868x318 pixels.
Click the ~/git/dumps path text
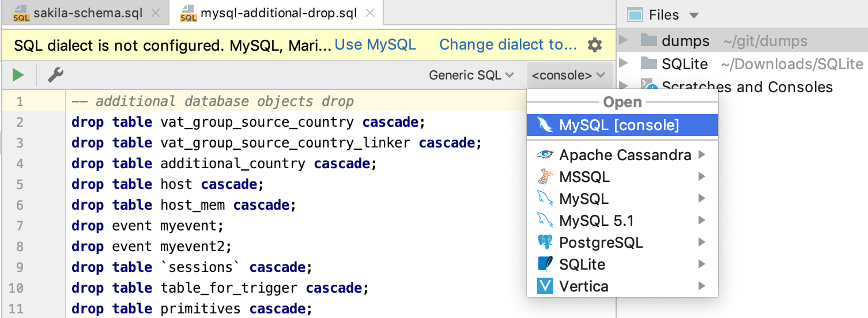tap(766, 41)
